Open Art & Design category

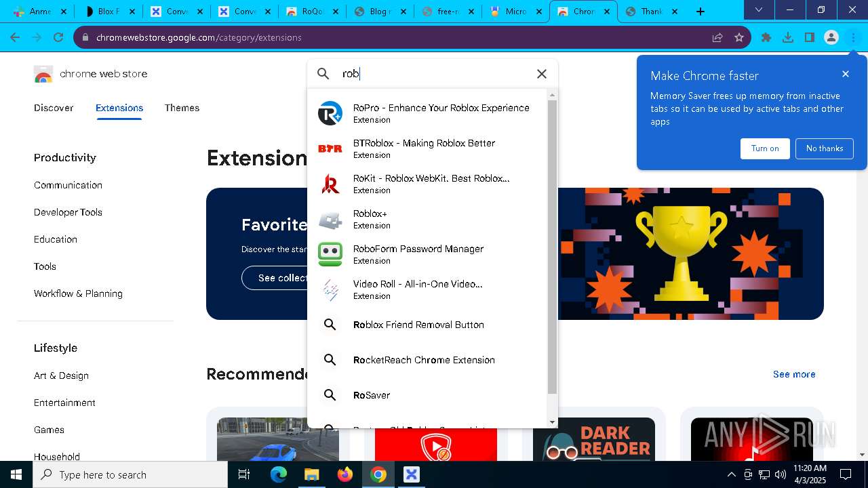(61, 375)
